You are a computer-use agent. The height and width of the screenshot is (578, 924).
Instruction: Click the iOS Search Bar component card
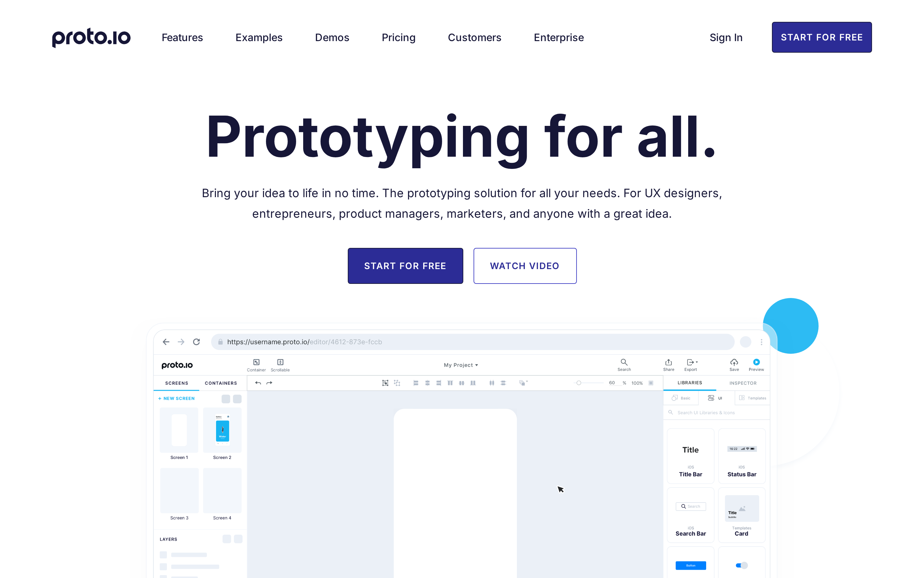[690, 515]
